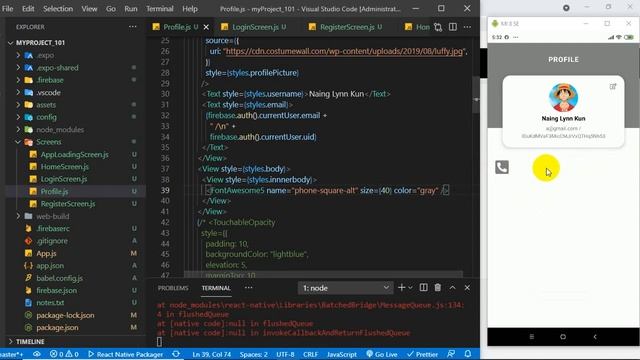Start Go Live server
Screen dimensions: 640x360
[381, 354]
